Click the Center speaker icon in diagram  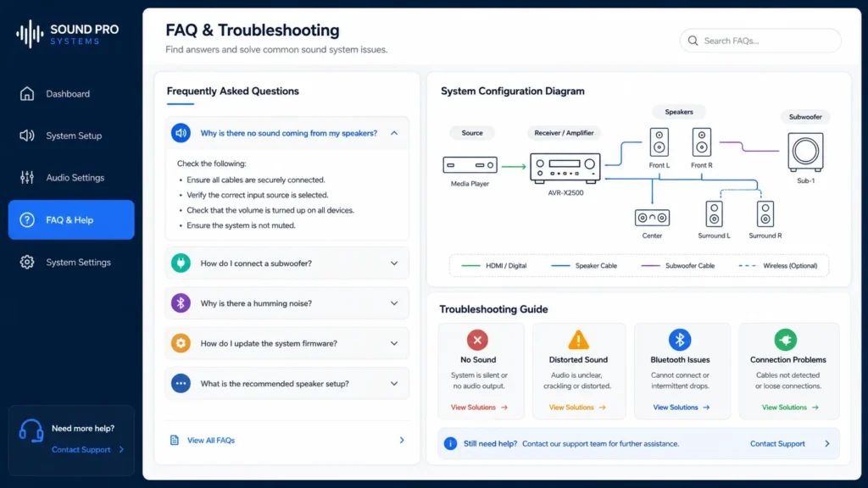[652, 218]
